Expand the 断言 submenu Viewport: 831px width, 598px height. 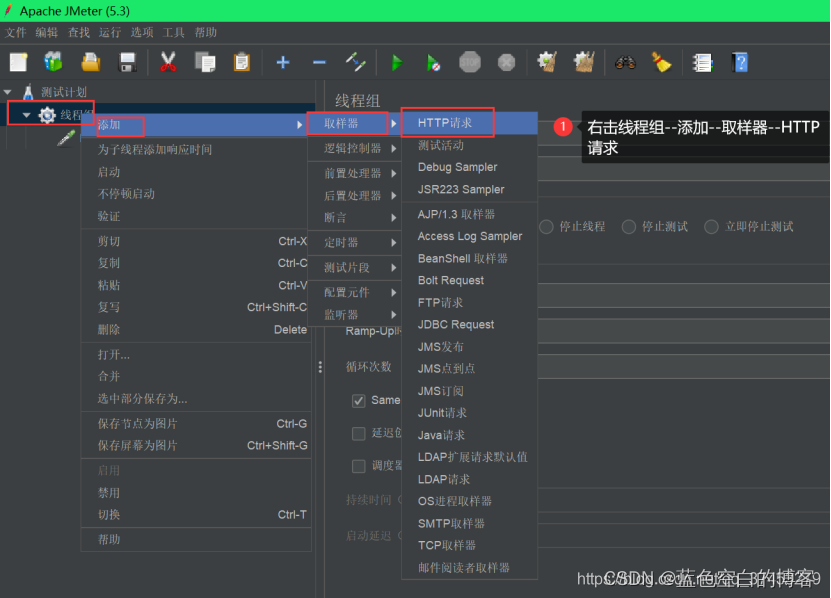coord(354,217)
